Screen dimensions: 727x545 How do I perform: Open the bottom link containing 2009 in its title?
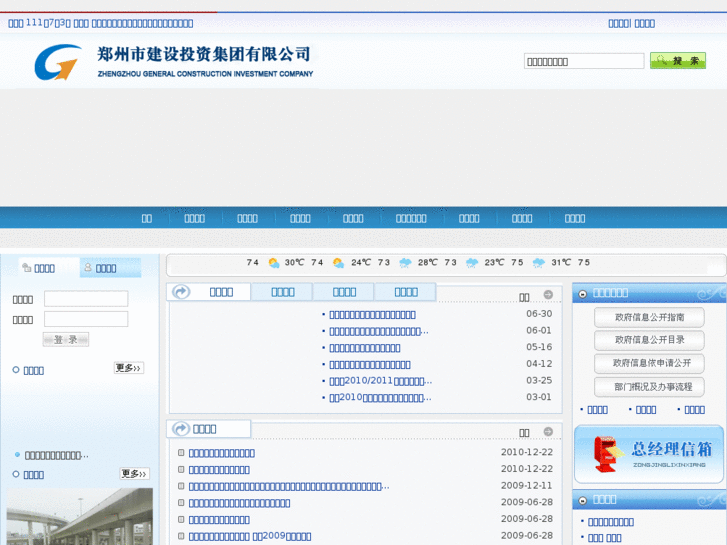click(x=249, y=536)
